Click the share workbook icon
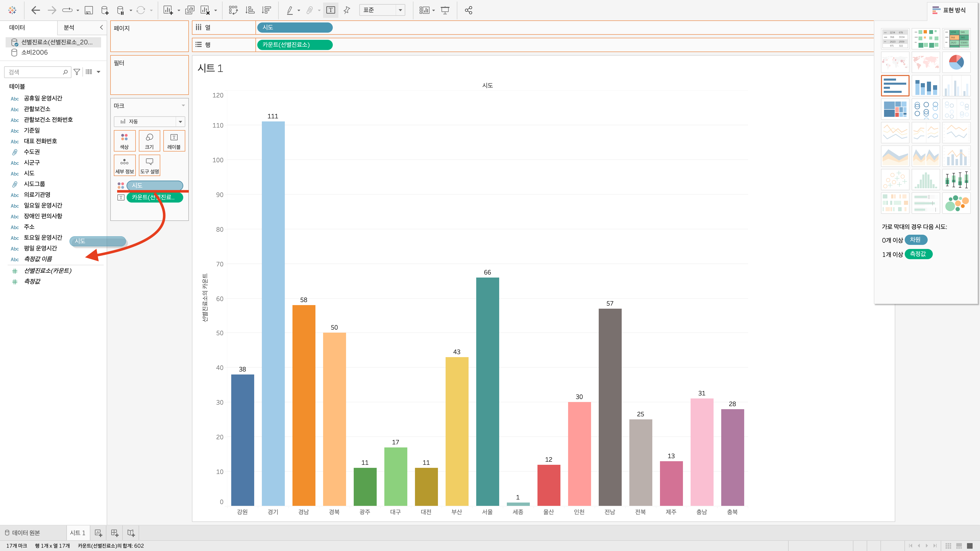 tap(468, 10)
